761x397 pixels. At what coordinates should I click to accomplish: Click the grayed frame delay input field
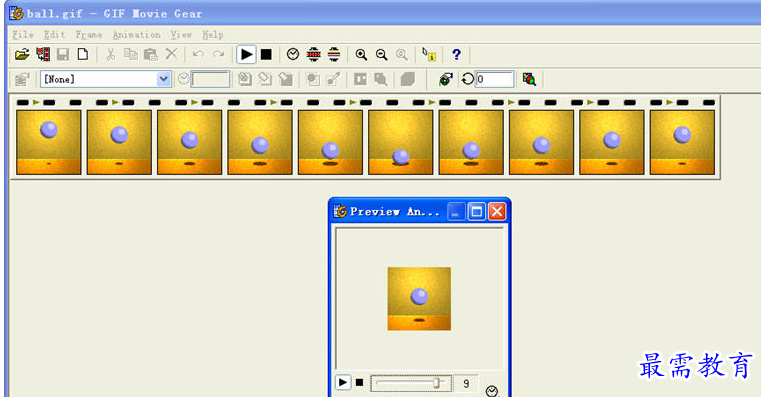coord(210,79)
